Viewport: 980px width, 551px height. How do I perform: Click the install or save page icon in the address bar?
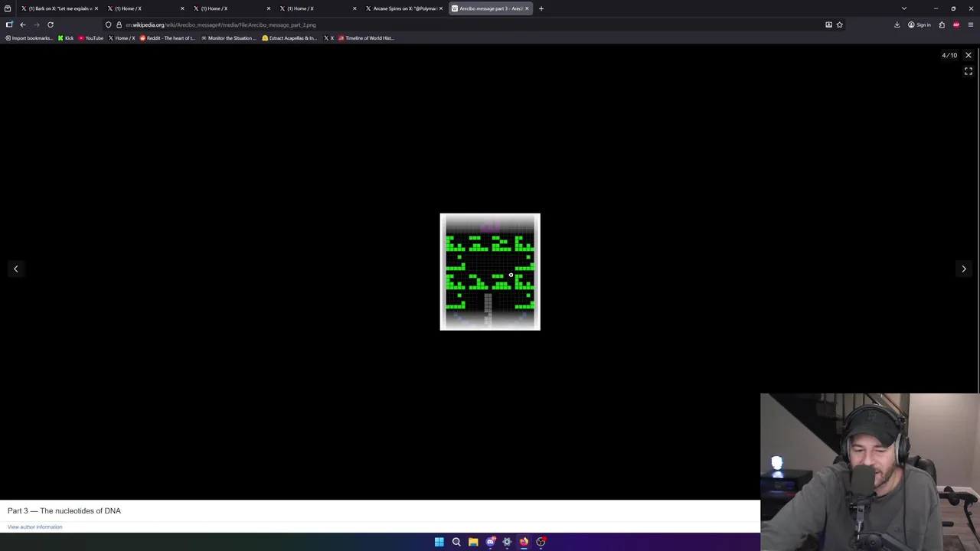(828, 24)
